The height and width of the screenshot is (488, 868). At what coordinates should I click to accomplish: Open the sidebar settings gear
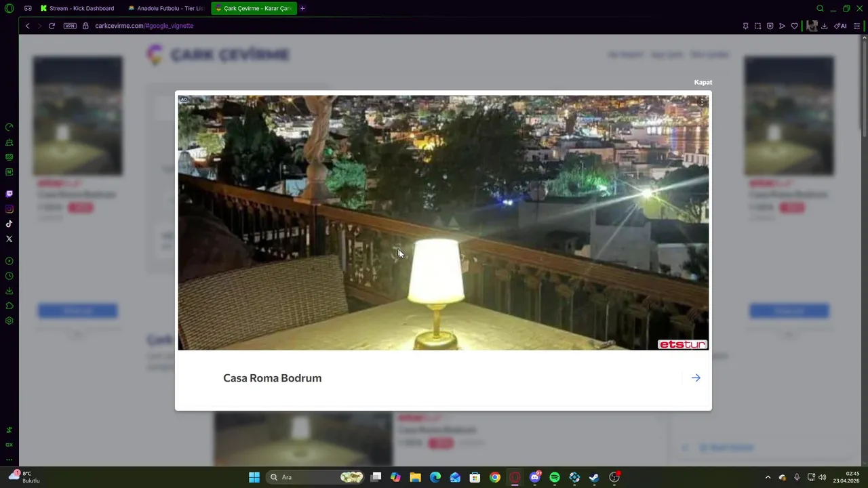tap(9, 321)
